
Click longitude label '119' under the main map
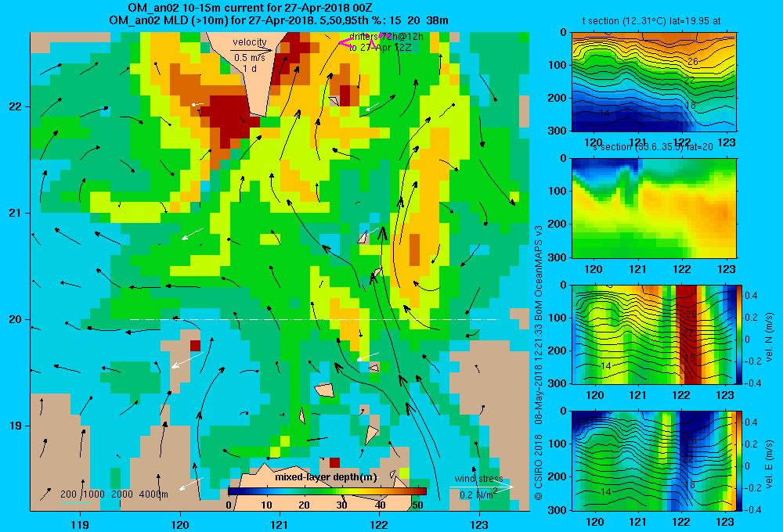coord(81,524)
